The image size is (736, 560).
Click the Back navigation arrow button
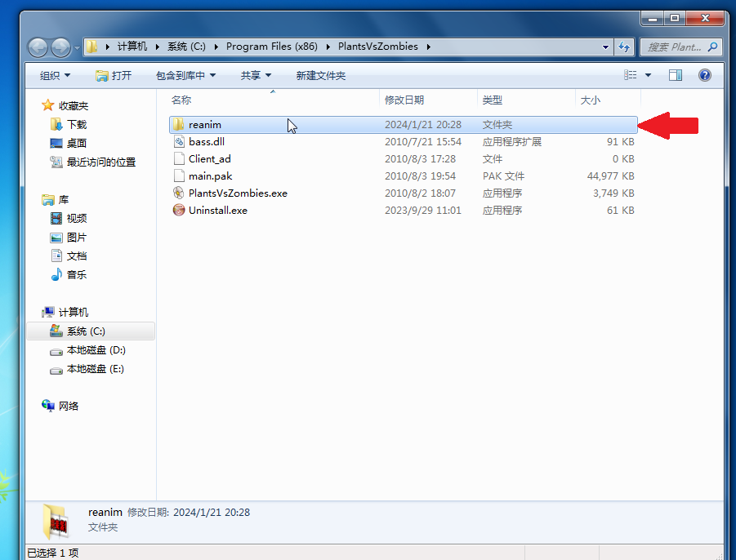pyautogui.click(x=38, y=47)
